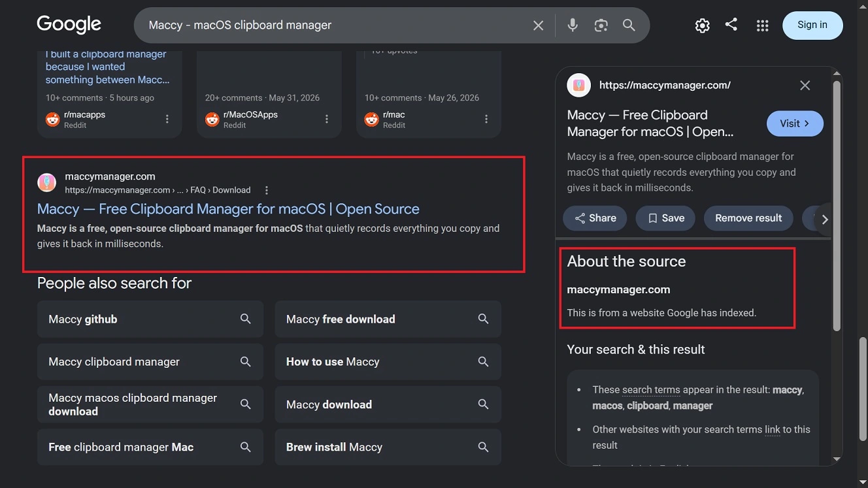Image resolution: width=868 pixels, height=488 pixels.
Task: Click the 'About the source' heading
Action: pyautogui.click(x=626, y=261)
